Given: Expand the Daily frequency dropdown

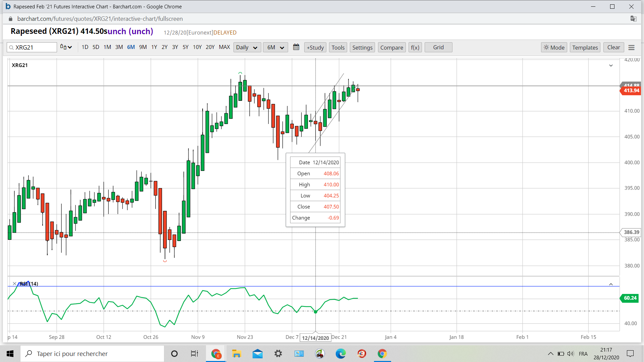Looking at the screenshot, I should 247,48.
